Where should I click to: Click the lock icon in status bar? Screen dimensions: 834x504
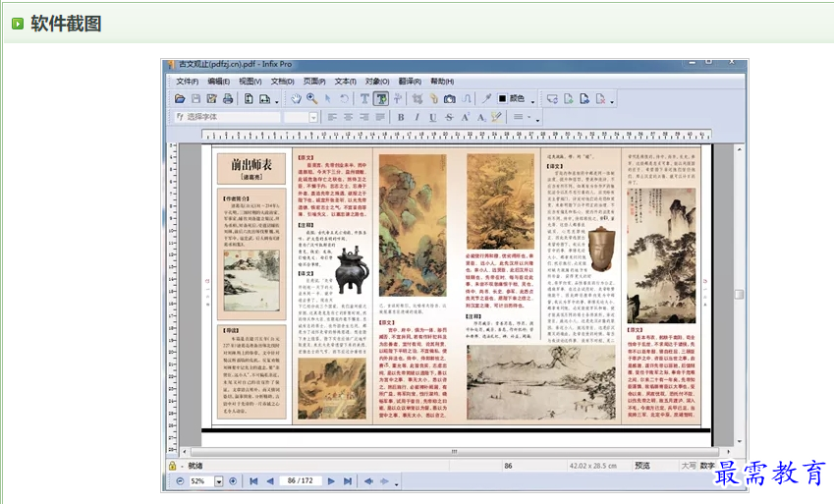[x=172, y=466]
